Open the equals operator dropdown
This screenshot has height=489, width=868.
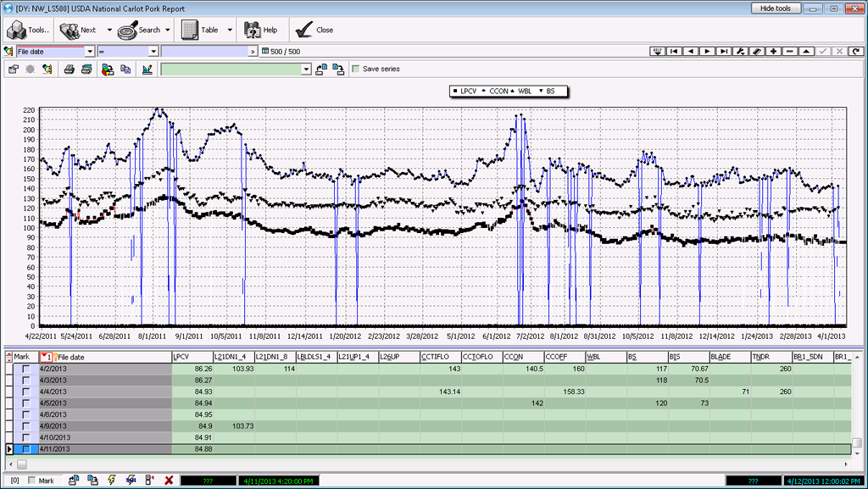click(x=153, y=52)
